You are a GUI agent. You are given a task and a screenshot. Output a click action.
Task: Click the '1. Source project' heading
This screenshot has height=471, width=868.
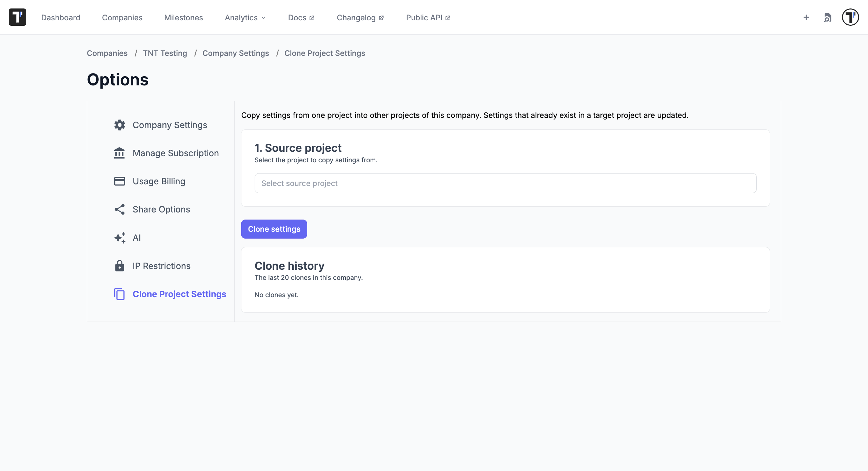click(298, 148)
